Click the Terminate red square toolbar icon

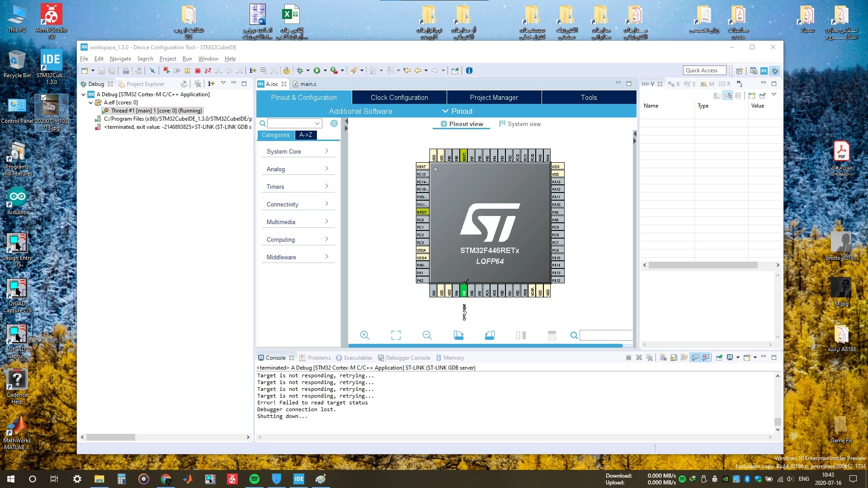[198, 70]
